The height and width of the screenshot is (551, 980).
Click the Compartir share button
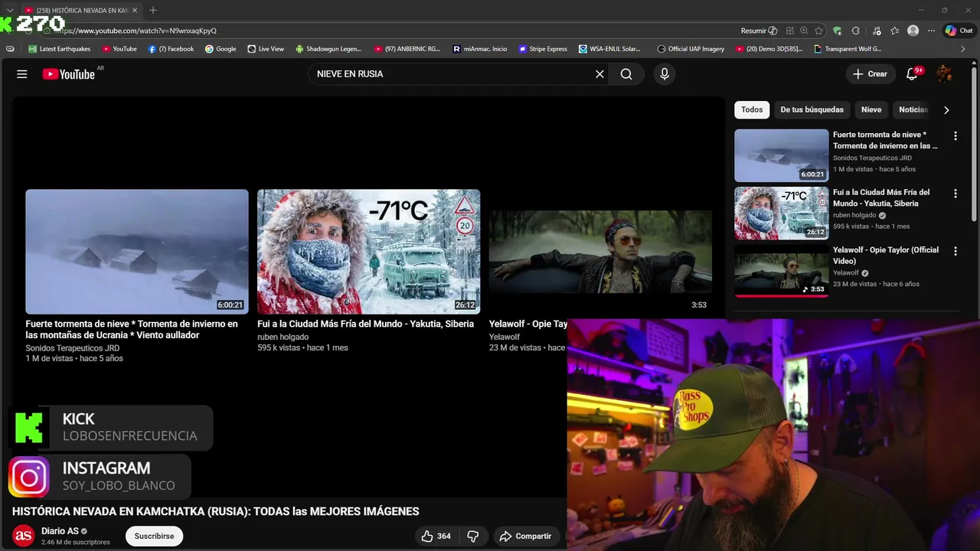525,536
